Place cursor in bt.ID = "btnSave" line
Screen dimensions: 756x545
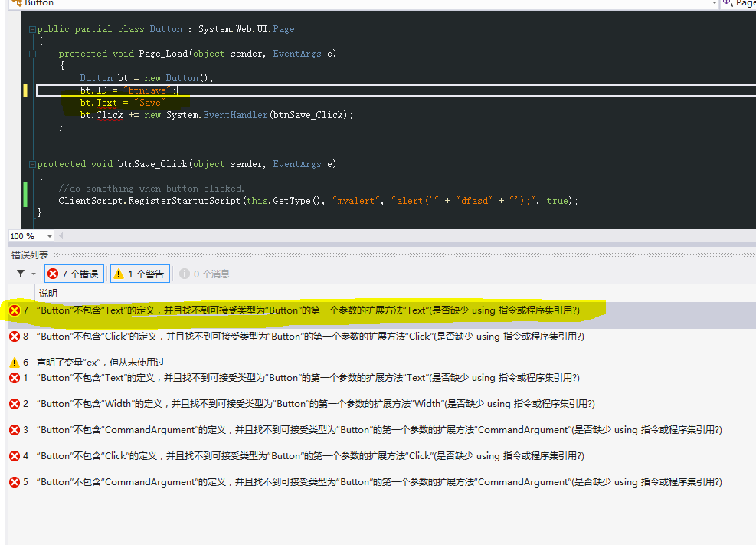pos(128,90)
